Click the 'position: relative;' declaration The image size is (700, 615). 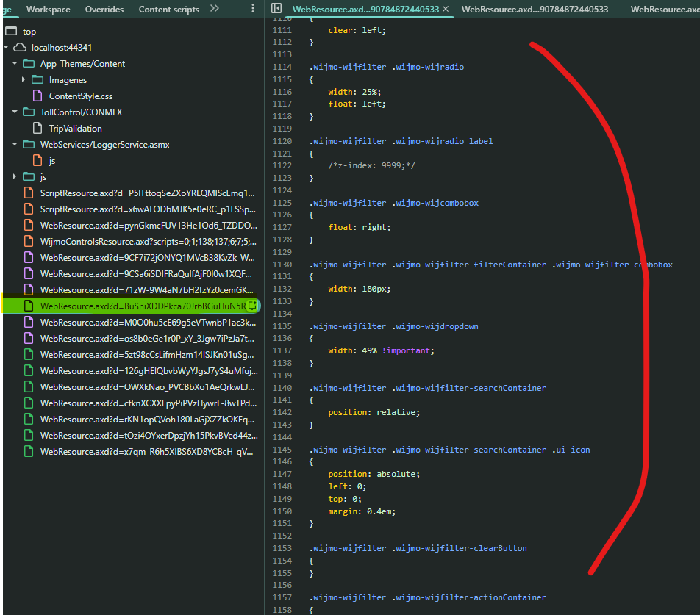point(374,412)
